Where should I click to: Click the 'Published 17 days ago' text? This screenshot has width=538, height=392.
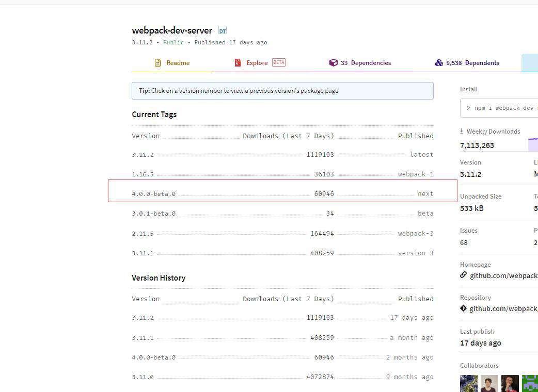(x=231, y=42)
